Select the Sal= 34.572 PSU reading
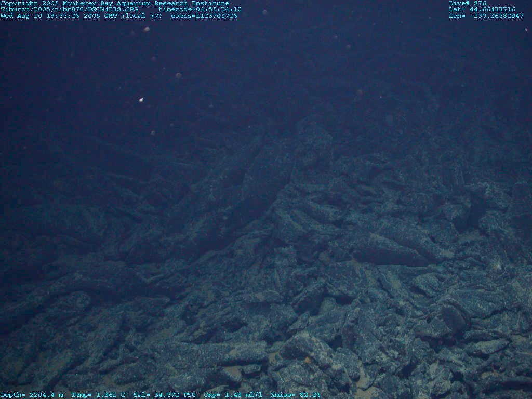 [x=165, y=395]
